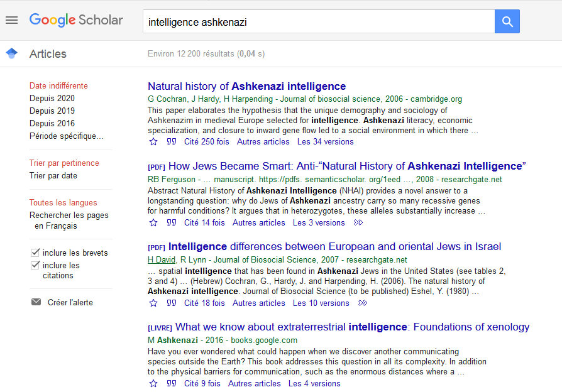Click [LIVRE] label of xenology book
The height and width of the screenshot is (392, 562).
click(x=160, y=328)
